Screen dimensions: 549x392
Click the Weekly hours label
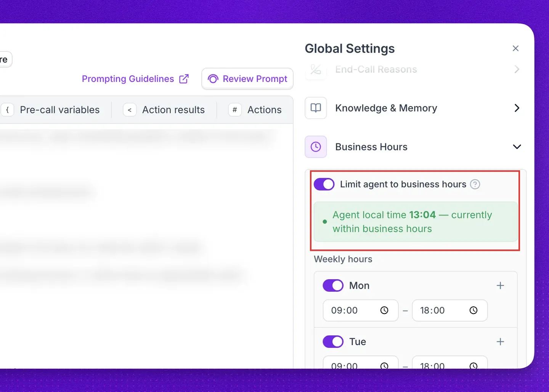tap(343, 259)
